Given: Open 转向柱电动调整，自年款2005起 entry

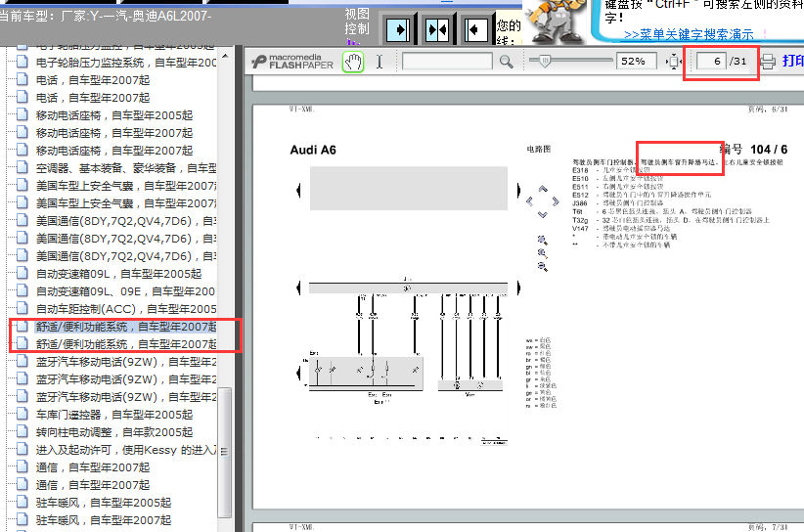Looking at the screenshot, I should [x=114, y=432].
